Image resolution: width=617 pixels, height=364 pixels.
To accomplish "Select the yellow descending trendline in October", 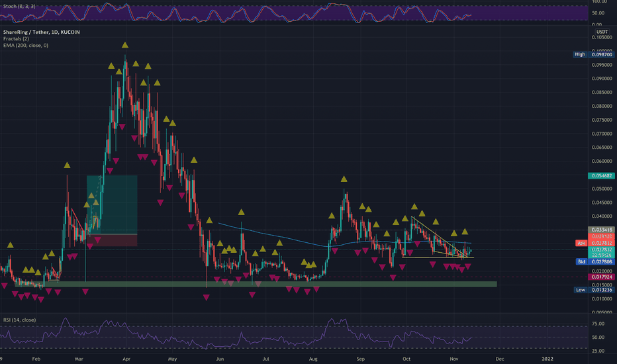I will tap(439, 236).
